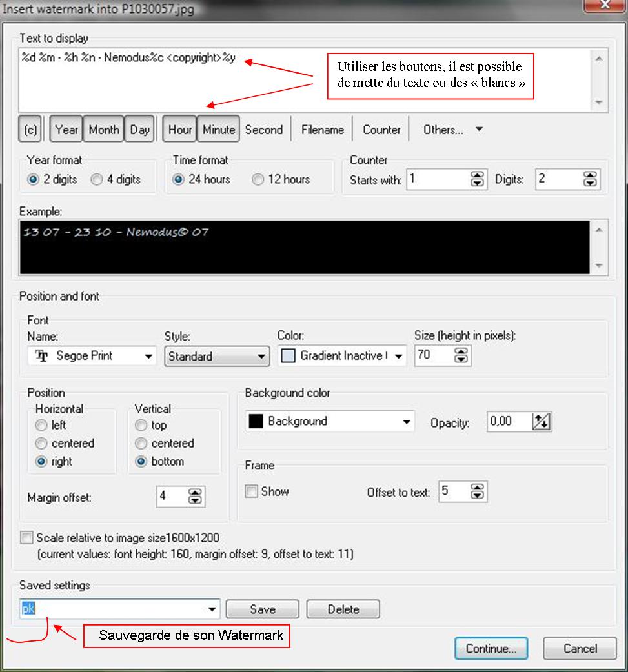The height and width of the screenshot is (672, 628).
Task: Enable the Frame Show checkbox
Action: [x=252, y=491]
